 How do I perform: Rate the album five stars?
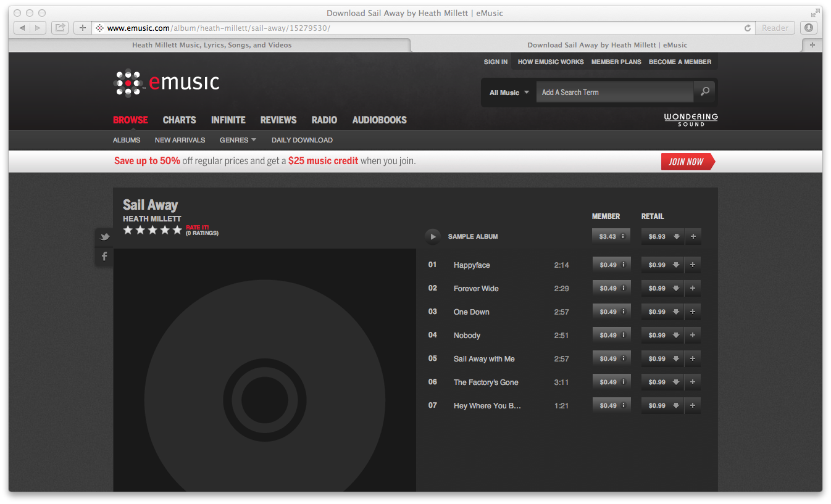pyautogui.click(x=177, y=230)
